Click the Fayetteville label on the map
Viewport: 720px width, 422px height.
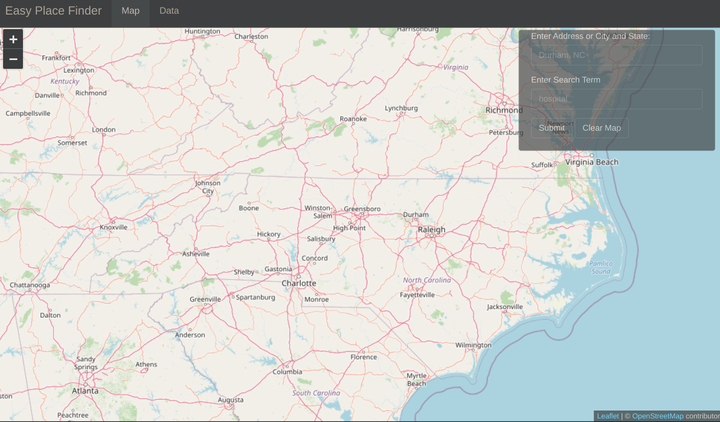click(x=417, y=295)
